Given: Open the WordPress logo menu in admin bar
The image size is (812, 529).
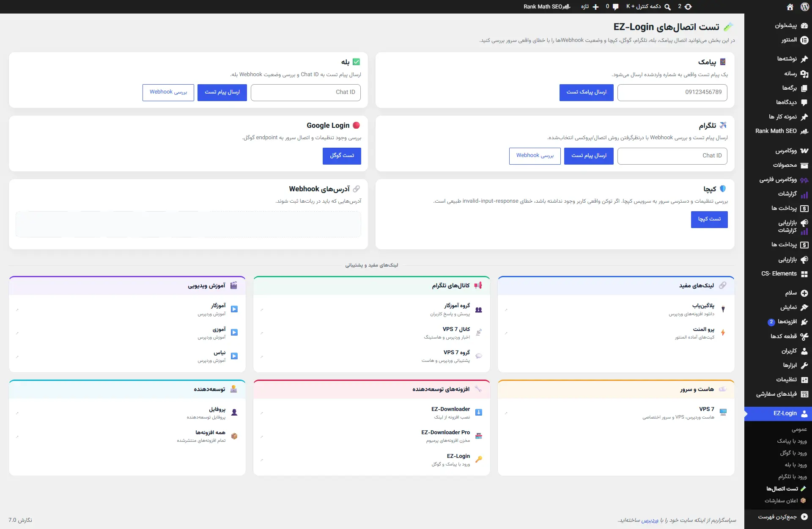Looking at the screenshot, I should coord(804,7).
